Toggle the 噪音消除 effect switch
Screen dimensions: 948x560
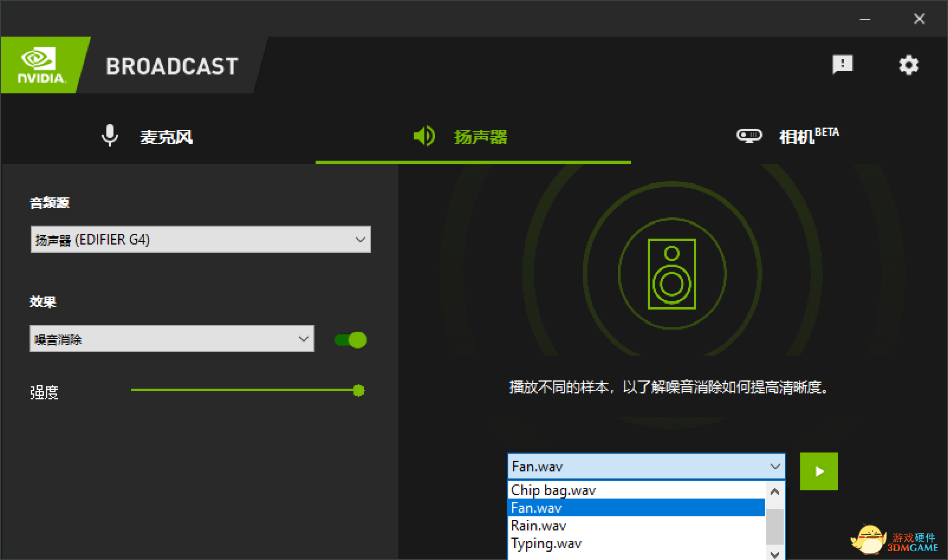(x=350, y=340)
